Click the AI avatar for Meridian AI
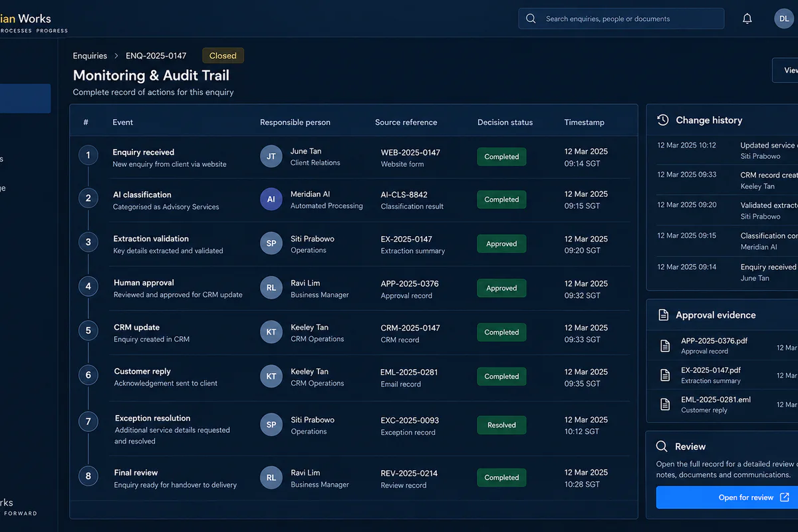The image size is (798, 532). (271, 199)
